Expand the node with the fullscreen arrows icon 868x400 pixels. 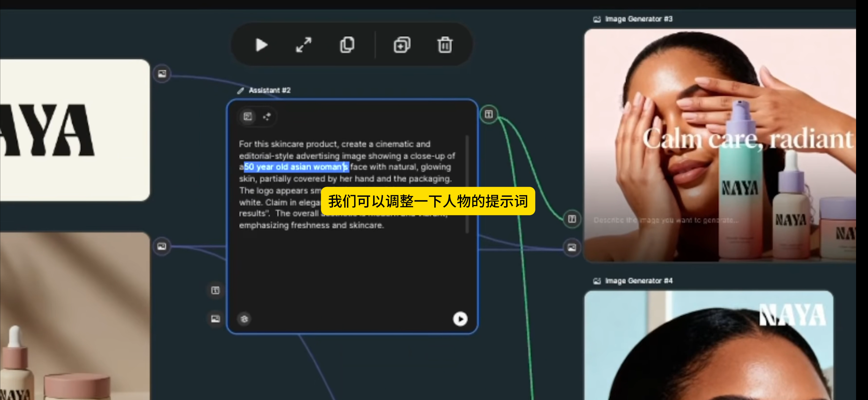tap(304, 45)
